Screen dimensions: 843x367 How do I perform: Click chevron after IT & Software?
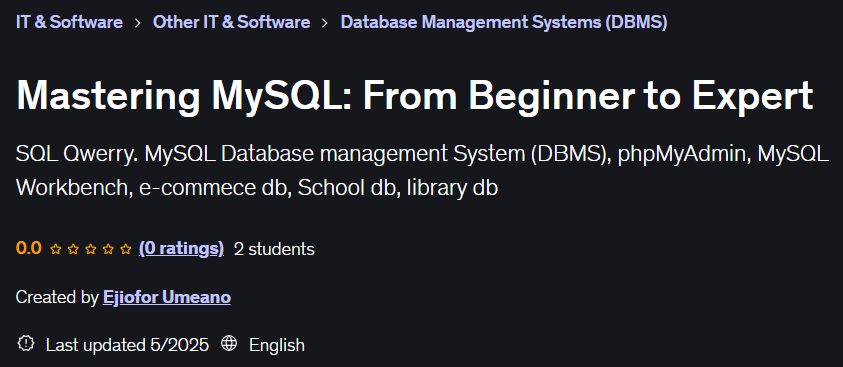138,23
